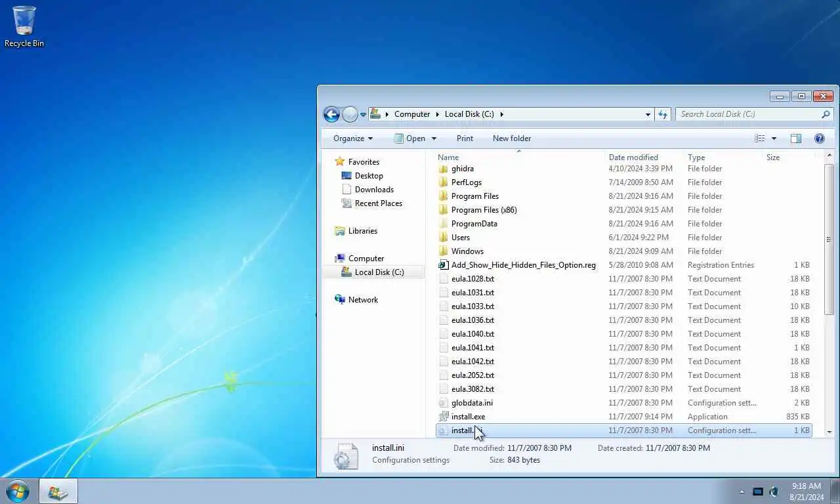Viewport: 840px width, 504px height.
Task: Open the Recycle Bin desktop icon
Action: [x=24, y=26]
